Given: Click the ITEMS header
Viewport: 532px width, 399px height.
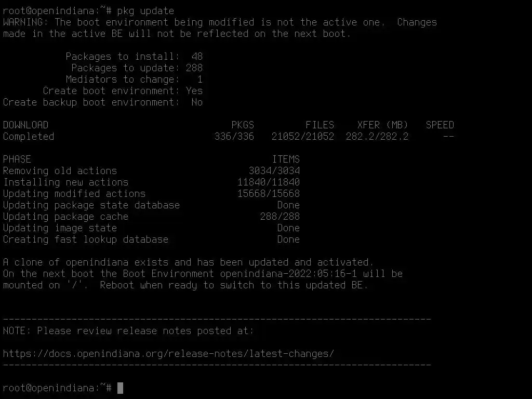Looking at the screenshot, I should 286,159.
